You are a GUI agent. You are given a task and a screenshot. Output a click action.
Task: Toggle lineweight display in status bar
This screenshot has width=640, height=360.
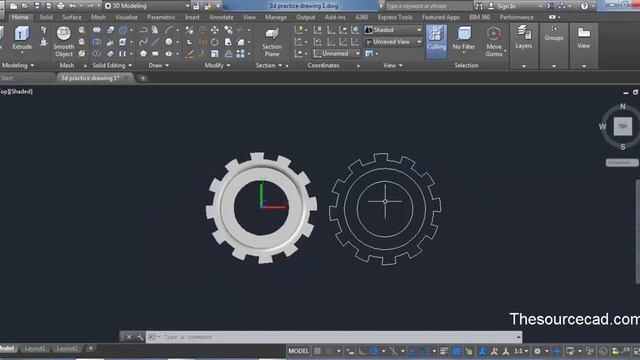(x=444, y=351)
